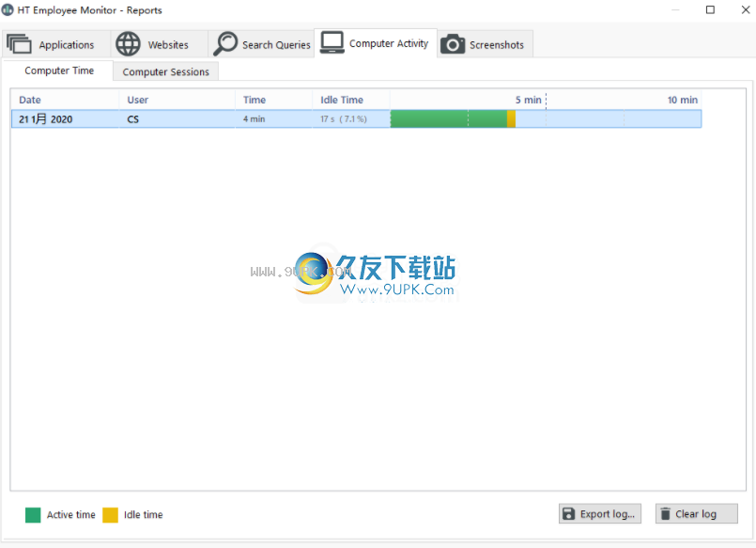
Task: Minimize the Reports window
Action: pos(675,9)
